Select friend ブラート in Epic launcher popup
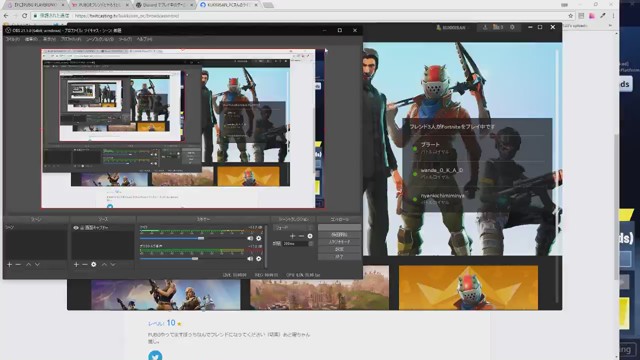Image resolution: width=640 pixels, height=360 pixels. (x=477, y=148)
